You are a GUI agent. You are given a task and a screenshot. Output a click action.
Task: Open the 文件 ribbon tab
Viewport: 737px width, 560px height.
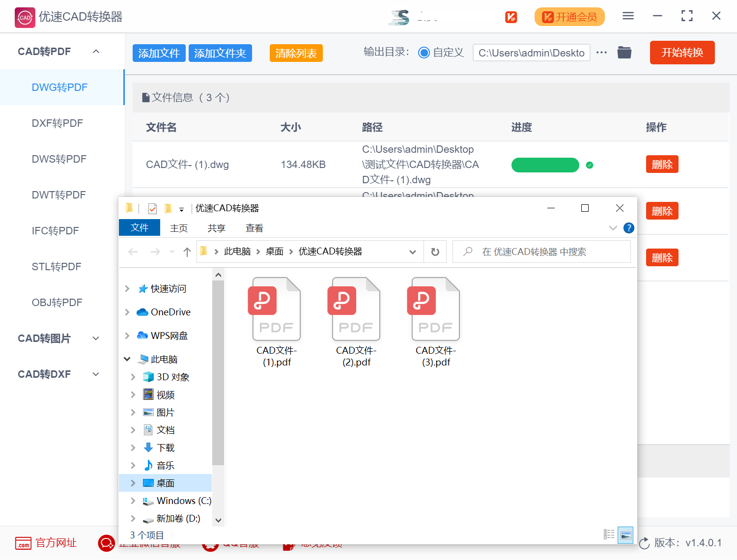coord(140,228)
